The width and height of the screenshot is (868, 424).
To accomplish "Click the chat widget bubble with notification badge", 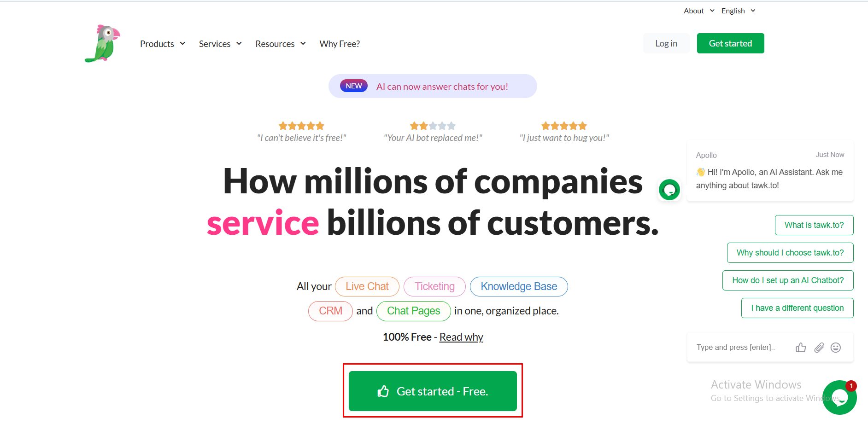I will pyautogui.click(x=839, y=397).
